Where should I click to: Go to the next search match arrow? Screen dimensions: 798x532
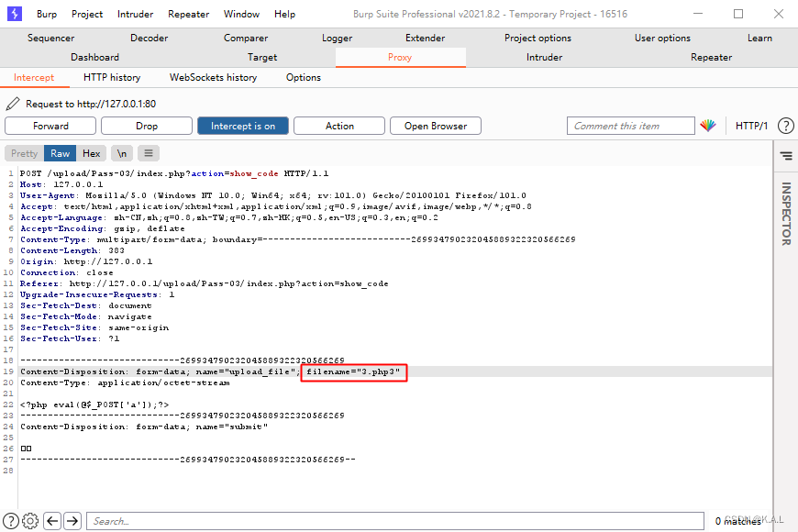(72, 521)
